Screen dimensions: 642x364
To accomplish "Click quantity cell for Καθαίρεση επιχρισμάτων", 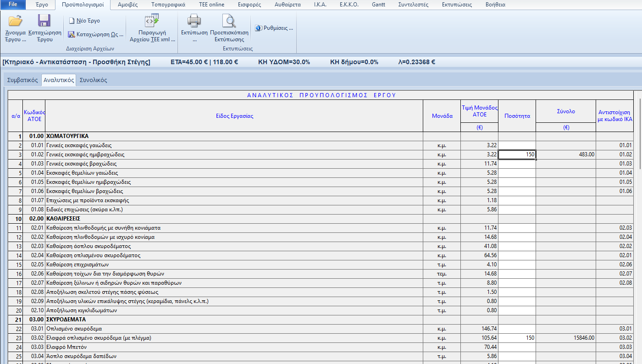I will point(517,265).
